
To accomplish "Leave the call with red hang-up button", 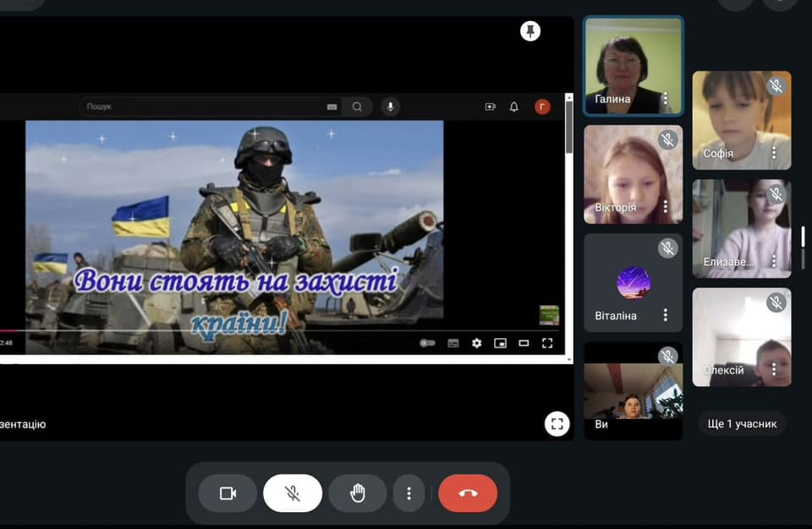I will (468, 494).
